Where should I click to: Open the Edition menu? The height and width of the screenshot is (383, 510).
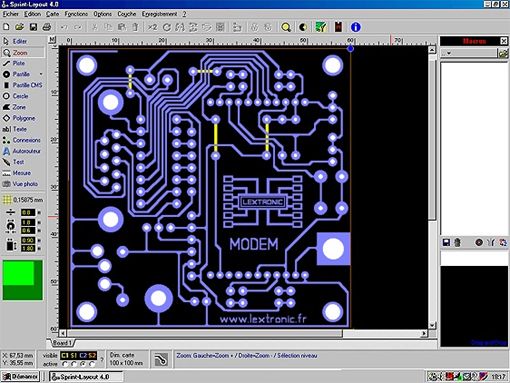(32, 14)
